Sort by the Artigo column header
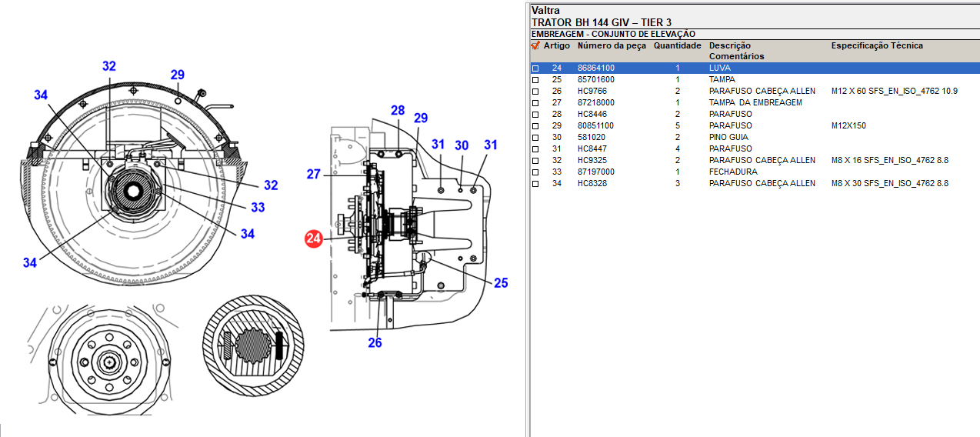This screenshot has width=980, height=437. click(557, 46)
